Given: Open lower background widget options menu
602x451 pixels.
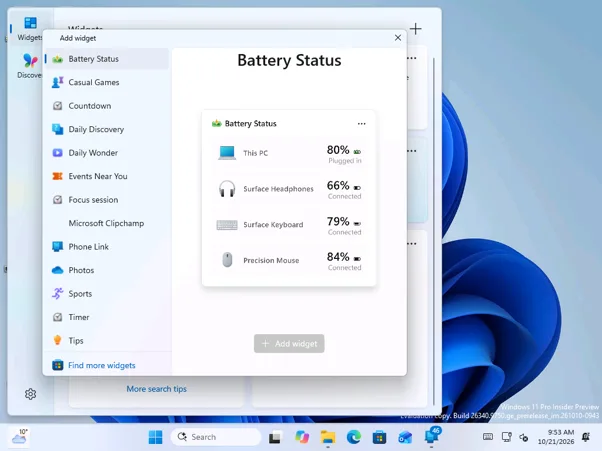Looking at the screenshot, I should pos(412,244).
